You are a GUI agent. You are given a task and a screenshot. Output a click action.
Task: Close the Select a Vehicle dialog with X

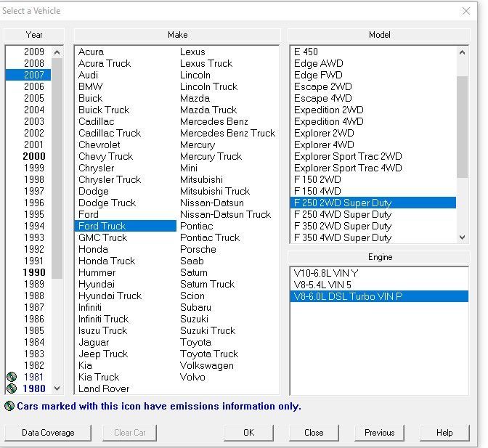(x=466, y=11)
